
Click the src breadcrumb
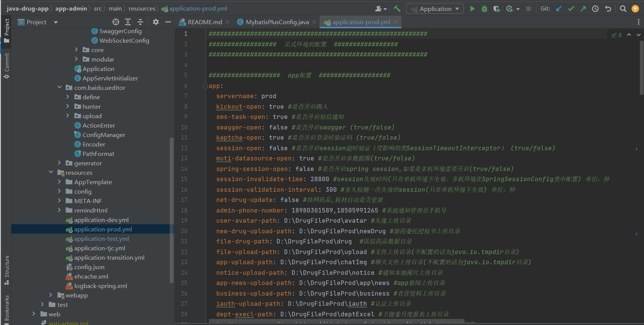pos(98,8)
